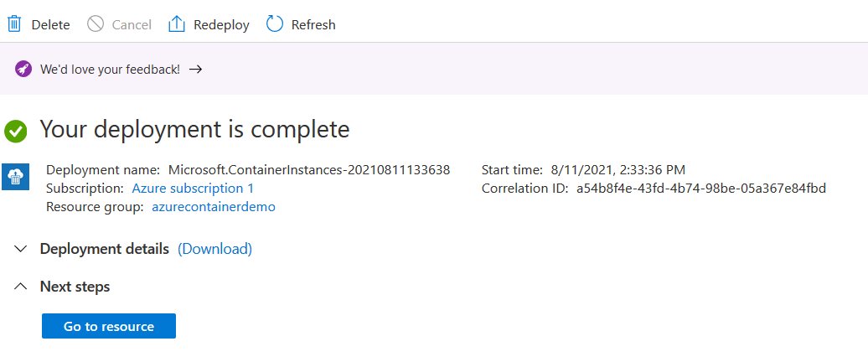This screenshot has width=868, height=362.
Task: Click the blue deployment cloud icon
Action: pyautogui.click(x=16, y=176)
